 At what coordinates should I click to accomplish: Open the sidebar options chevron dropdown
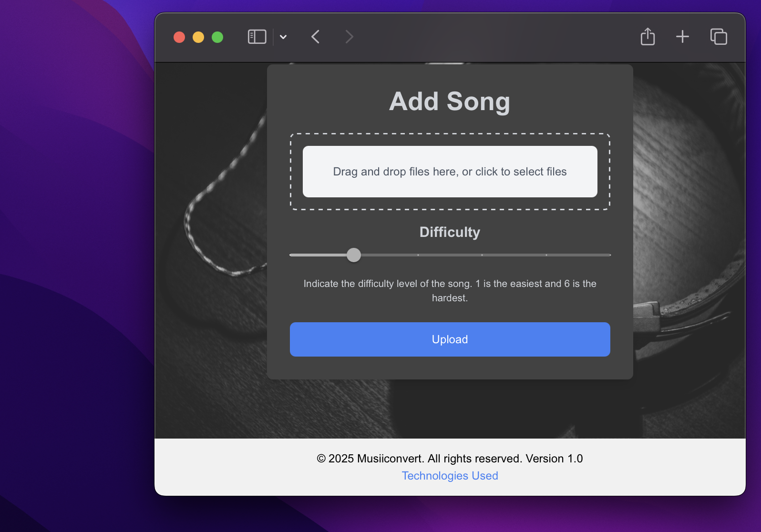click(x=283, y=37)
